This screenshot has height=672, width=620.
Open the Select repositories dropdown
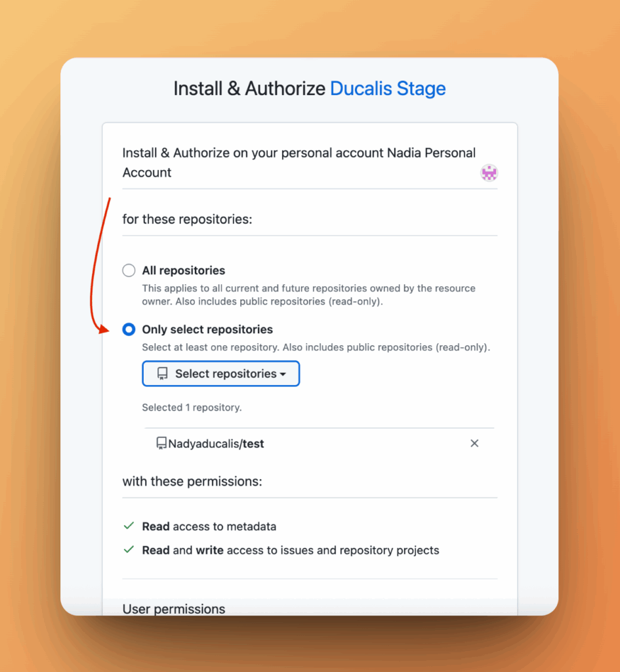pyautogui.click(x=220, y=373)
